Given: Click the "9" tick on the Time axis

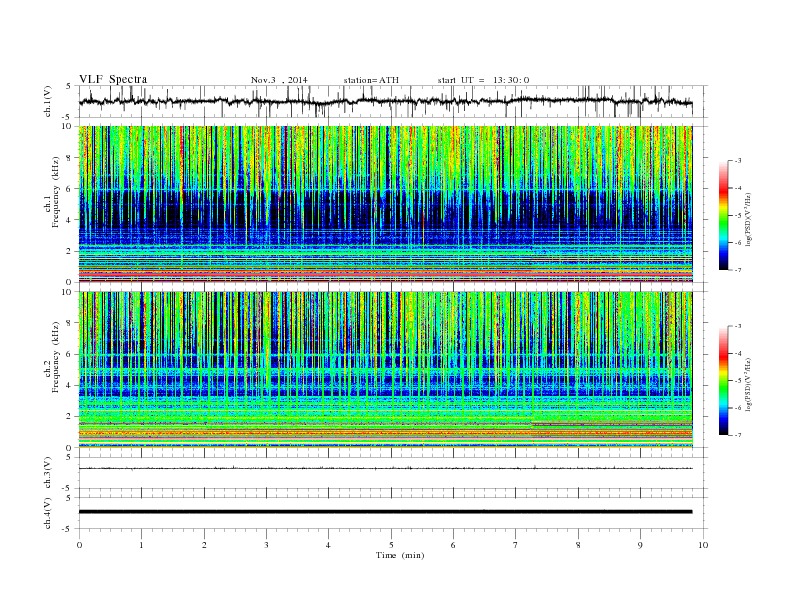Looking at the screenshot, I should [x=640, y=545].
